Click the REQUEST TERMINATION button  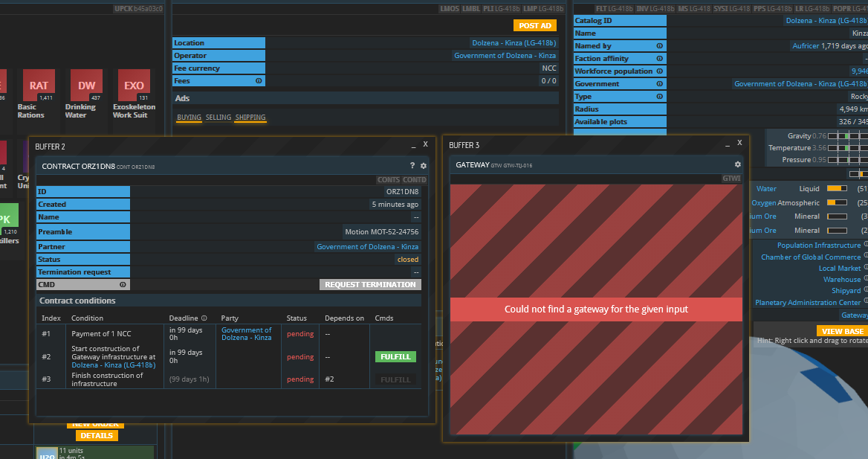370,285
